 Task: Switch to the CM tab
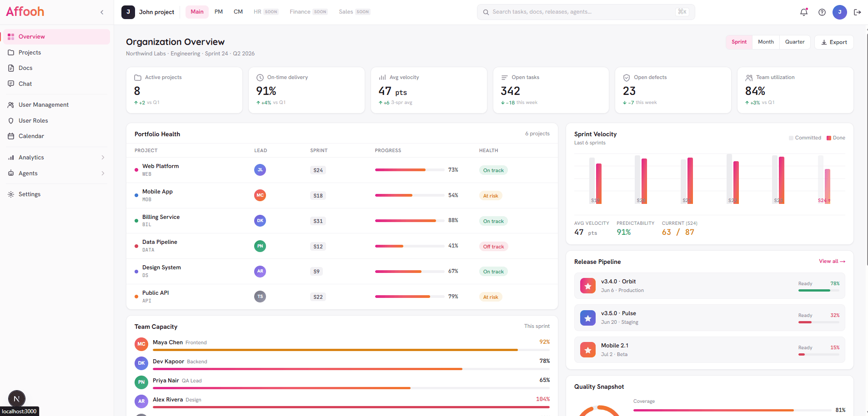(x=238, y=12)
